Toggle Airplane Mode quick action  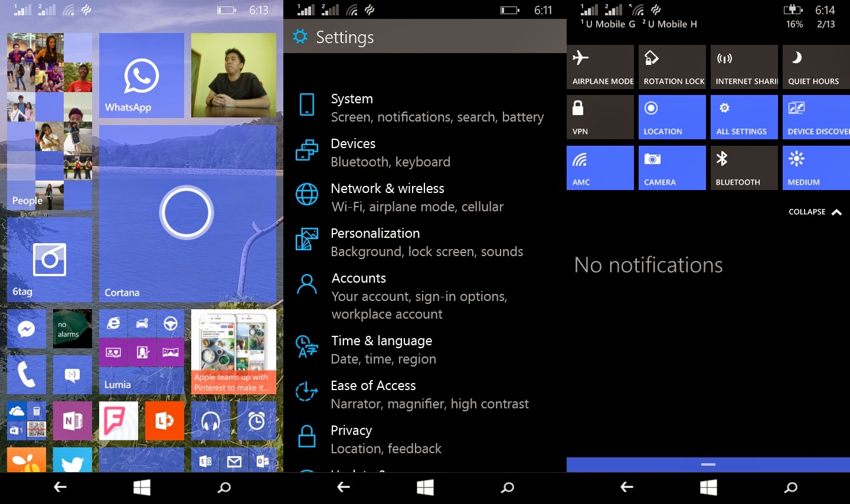pyautogui.click(x=600, y=67)
